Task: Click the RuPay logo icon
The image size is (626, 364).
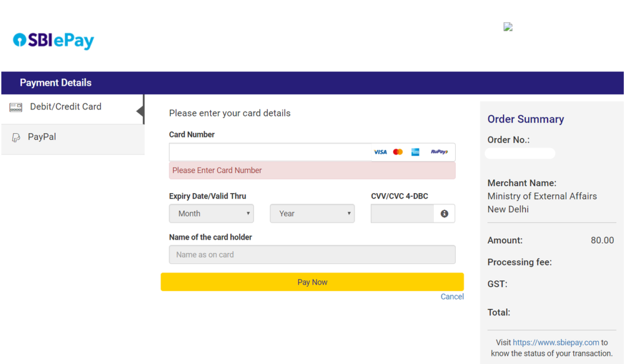Action: click(439, 152)
